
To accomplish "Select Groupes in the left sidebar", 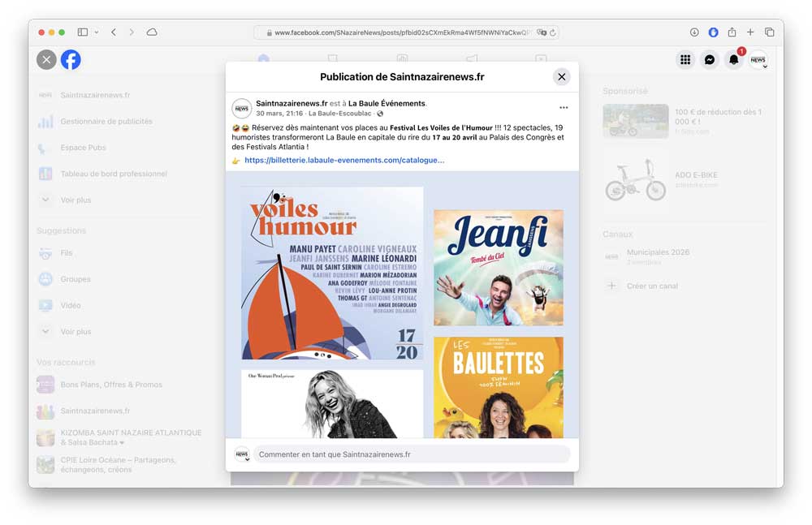I will tap(76, 279).
